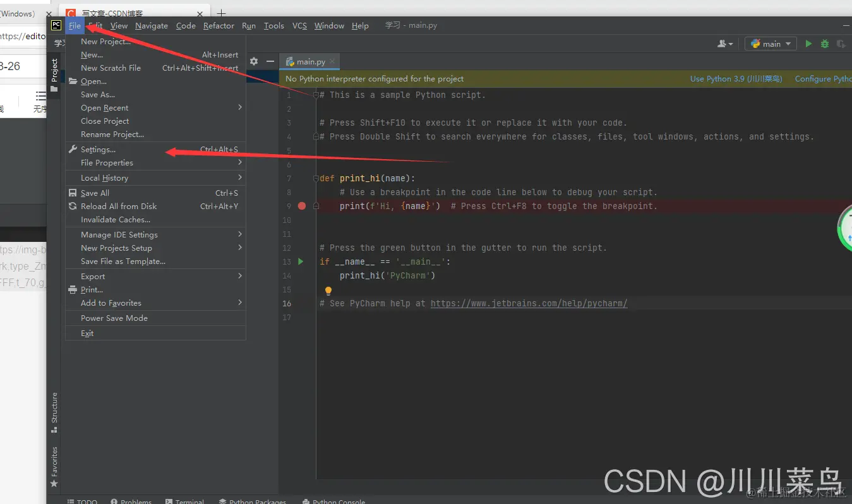Viewport: 852px width, 504px height.
Task: Click the yellow lightbulb intention icon
Action: [328, 291]
